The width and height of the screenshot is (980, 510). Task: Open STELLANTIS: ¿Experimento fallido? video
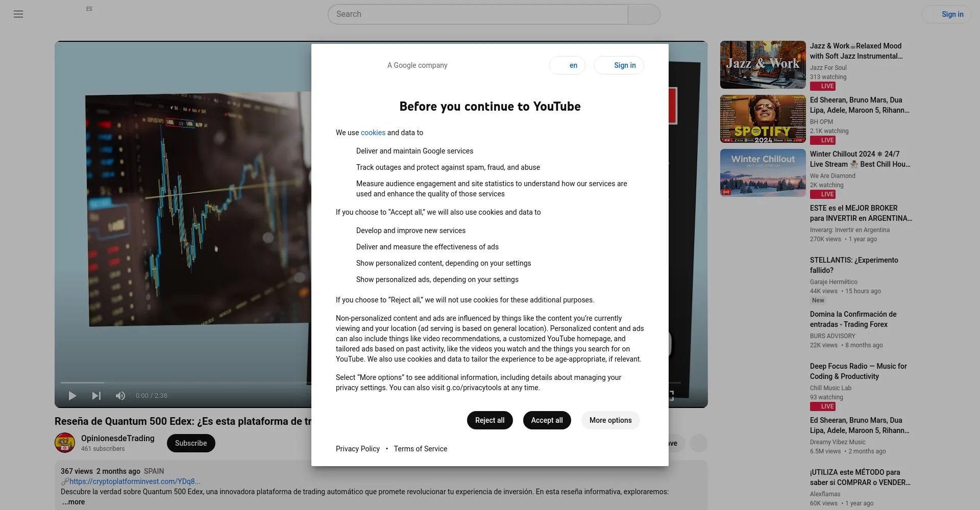[x=854, y=265]
